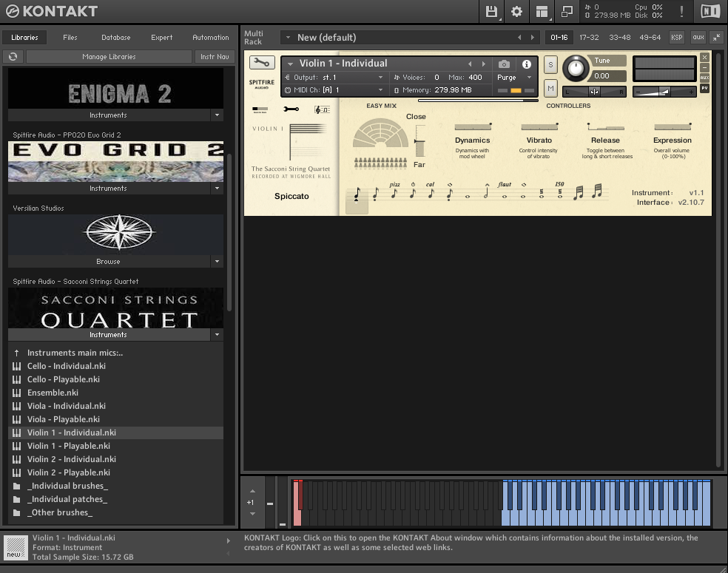The width and height of the screenshot is (728, 573).
Task: Select the 150 tremolo articulation note
Action: click(559, 191)
